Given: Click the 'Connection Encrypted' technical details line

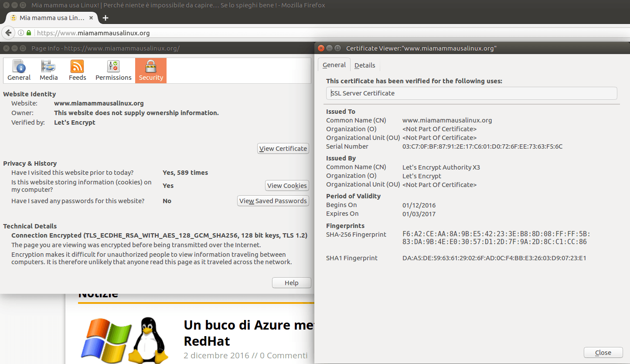Looking at the screenshot, I should 159,235.
